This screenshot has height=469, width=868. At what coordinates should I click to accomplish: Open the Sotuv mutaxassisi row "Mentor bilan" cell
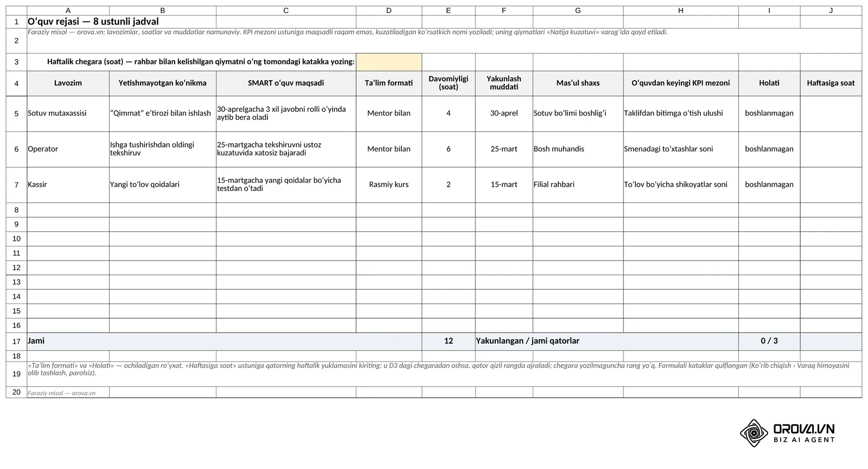[x=388, y=113]
